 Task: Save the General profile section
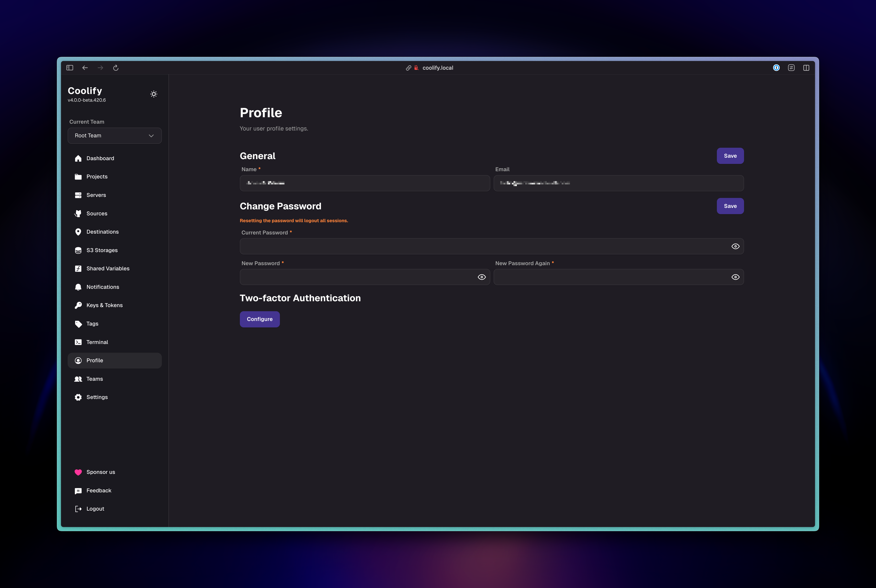click(x=730, y=156)
